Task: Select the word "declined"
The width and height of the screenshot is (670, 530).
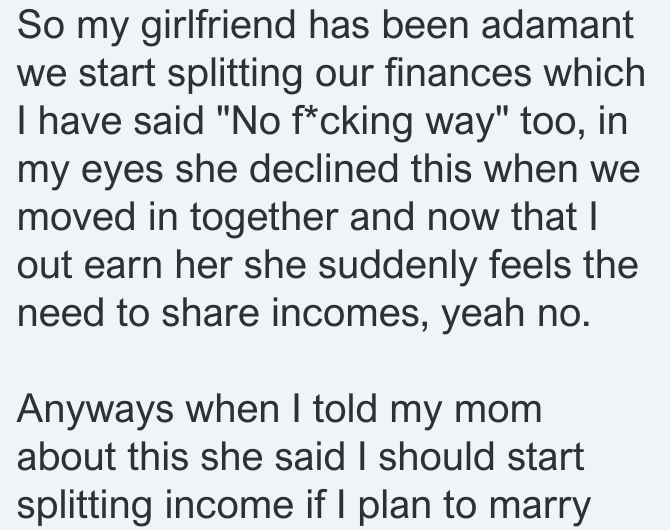Action: (x=324, y=169)
